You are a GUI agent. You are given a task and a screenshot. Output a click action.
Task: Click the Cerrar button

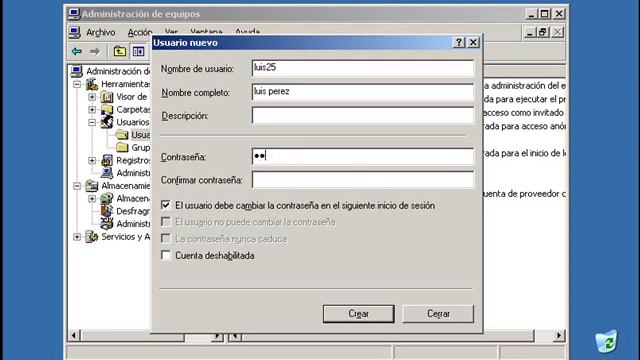coord(438,313)
